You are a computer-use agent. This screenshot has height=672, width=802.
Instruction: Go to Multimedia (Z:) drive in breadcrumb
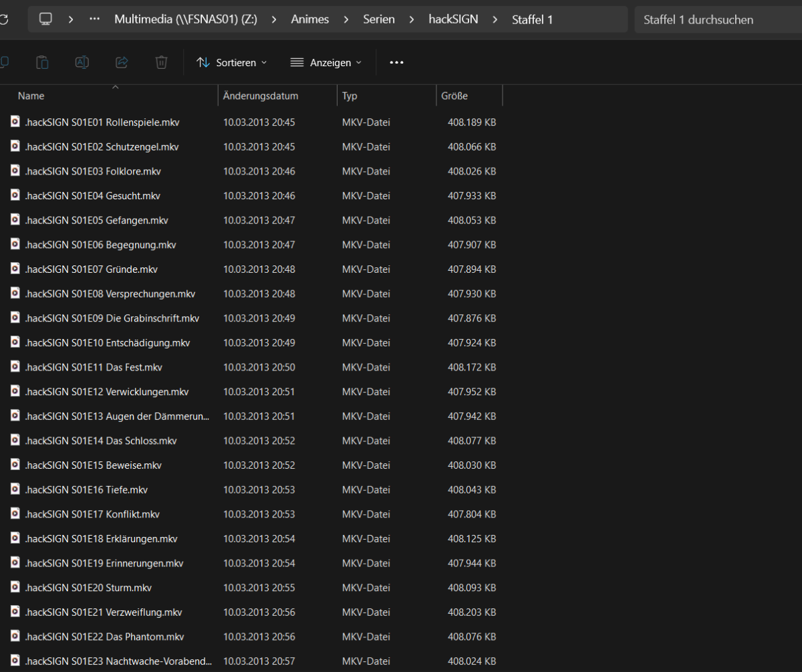[x=185, y=19]
